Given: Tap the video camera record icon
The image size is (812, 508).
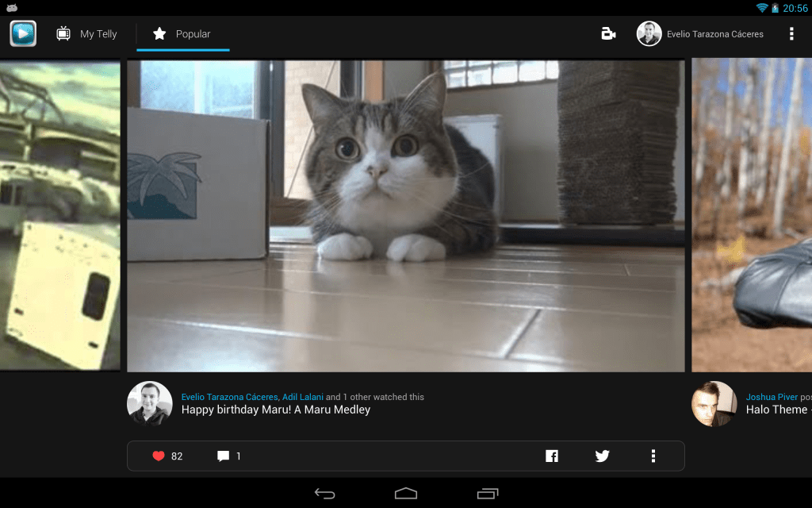Looking at the screenshot, I should tap(608, 33).
